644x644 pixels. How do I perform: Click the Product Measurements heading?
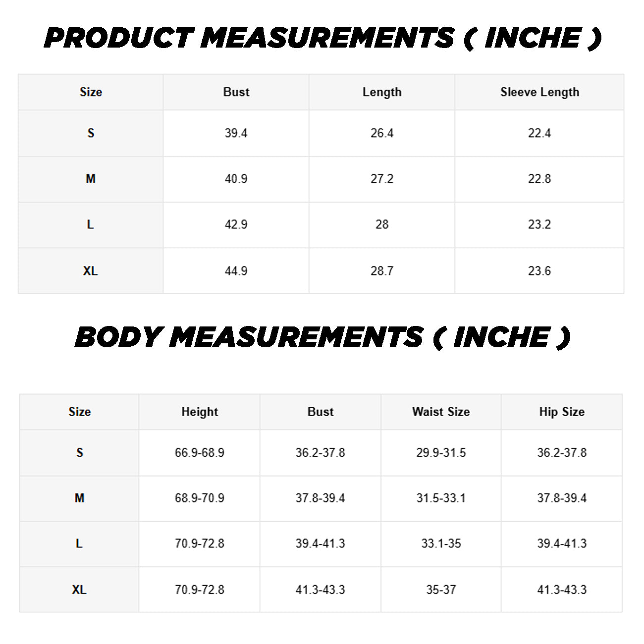[322, 38]
